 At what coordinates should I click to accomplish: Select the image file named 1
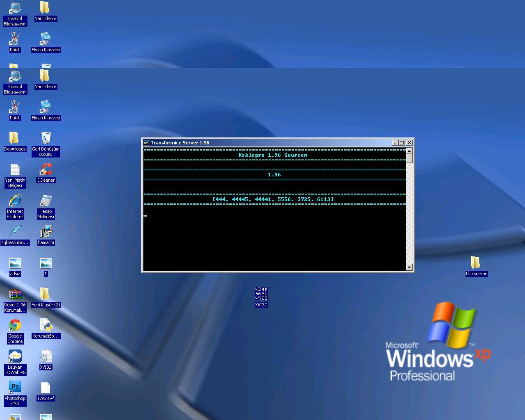(46, 266)
